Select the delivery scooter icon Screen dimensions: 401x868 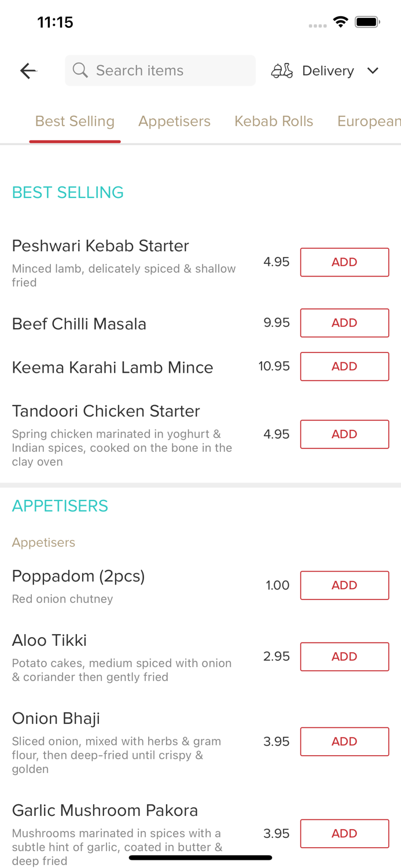click(x=281, y=70)
